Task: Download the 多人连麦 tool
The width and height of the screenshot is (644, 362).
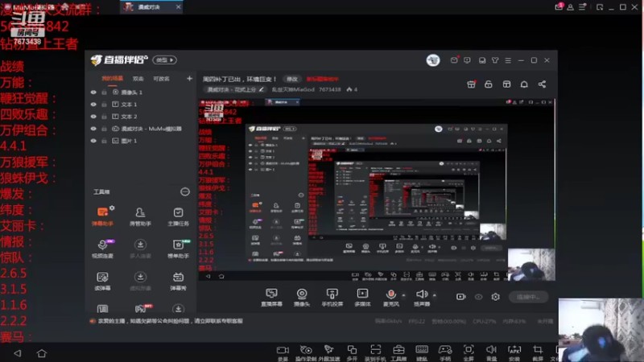Action: click(x=140, y=249)
